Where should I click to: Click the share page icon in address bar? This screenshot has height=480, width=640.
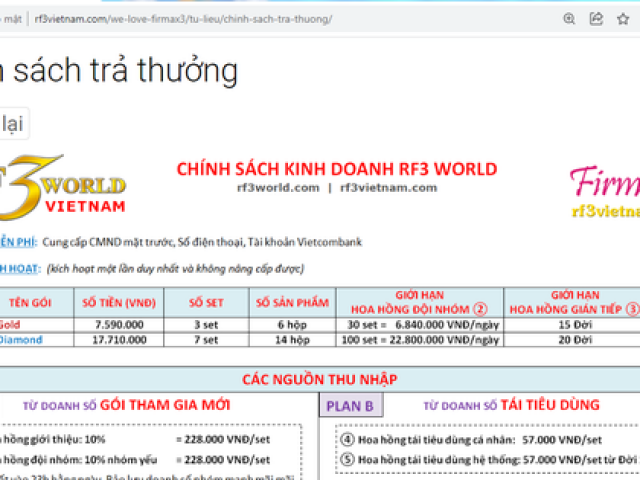[x=596, y=19]
